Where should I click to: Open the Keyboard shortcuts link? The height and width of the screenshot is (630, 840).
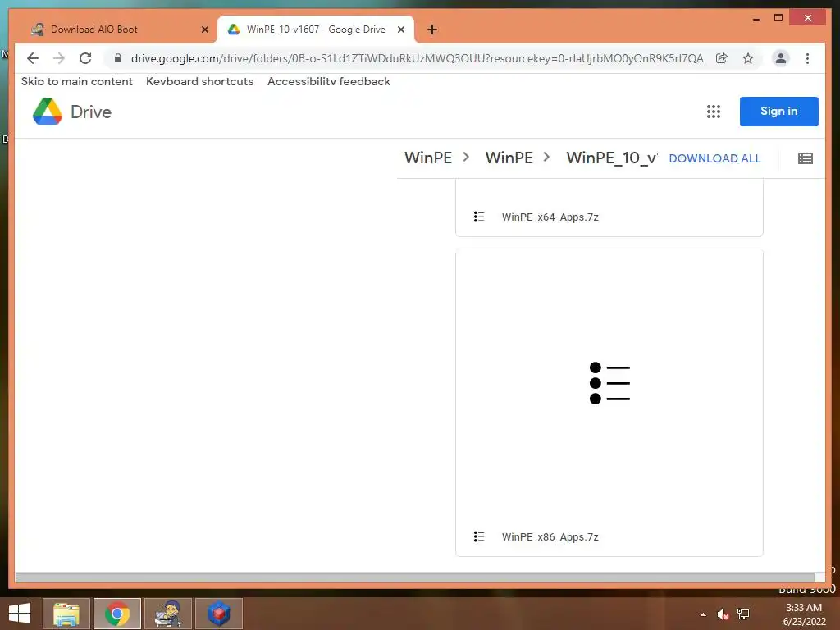200,81
